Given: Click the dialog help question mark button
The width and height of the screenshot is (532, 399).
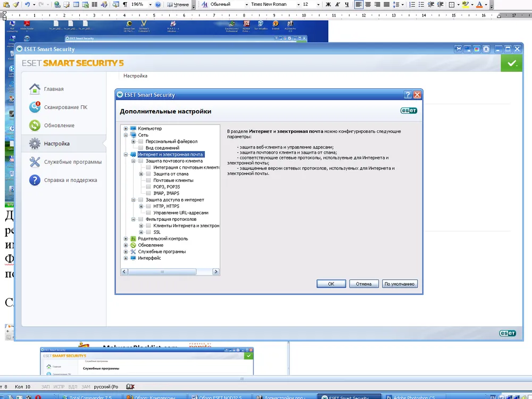Looking at the screenshot, I should pos(408,95).
